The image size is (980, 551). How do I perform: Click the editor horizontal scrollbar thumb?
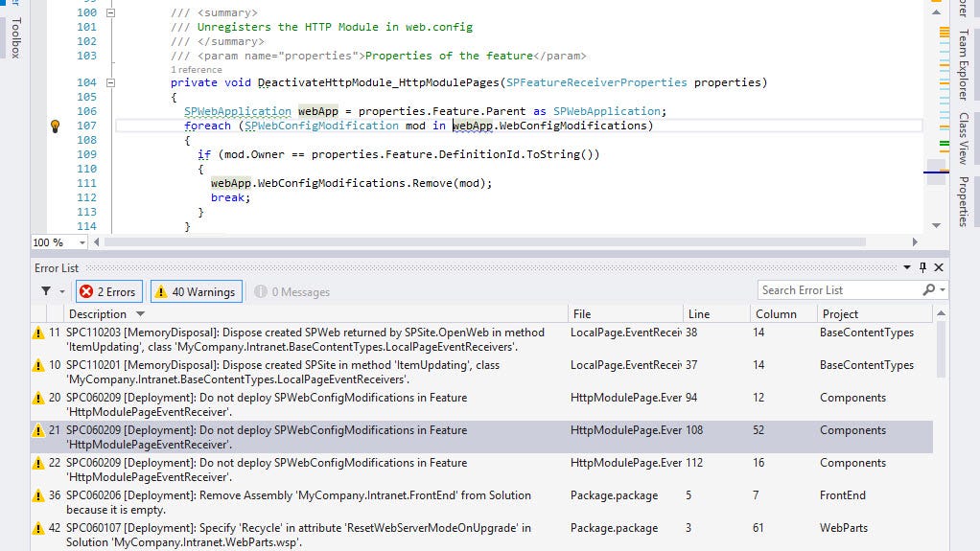click(484, 242)
